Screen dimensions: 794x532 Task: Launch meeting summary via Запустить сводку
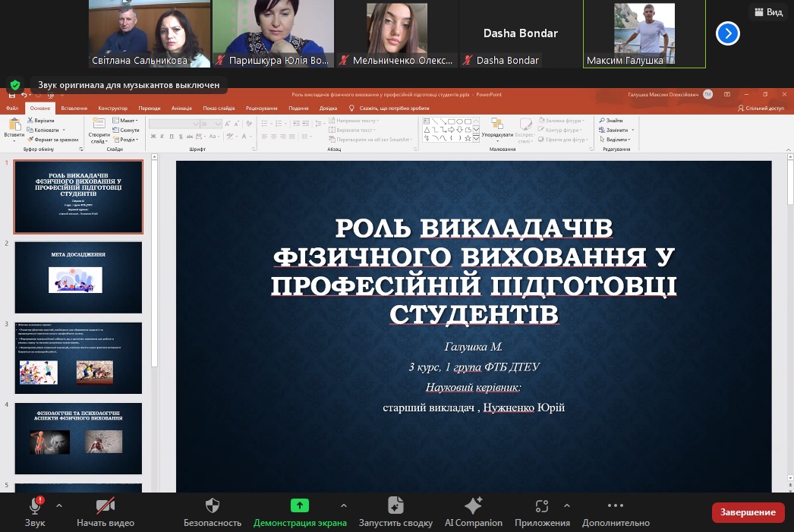(395, 506)
